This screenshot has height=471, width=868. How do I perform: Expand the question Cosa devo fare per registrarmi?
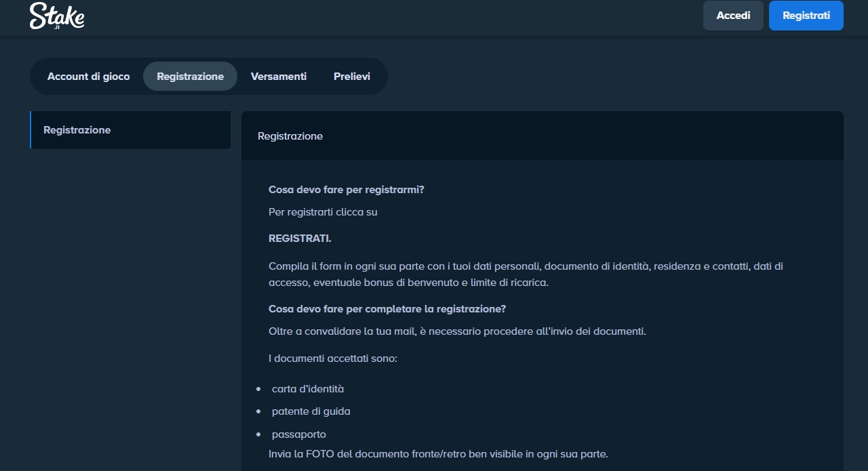click(x=346, y=189)
